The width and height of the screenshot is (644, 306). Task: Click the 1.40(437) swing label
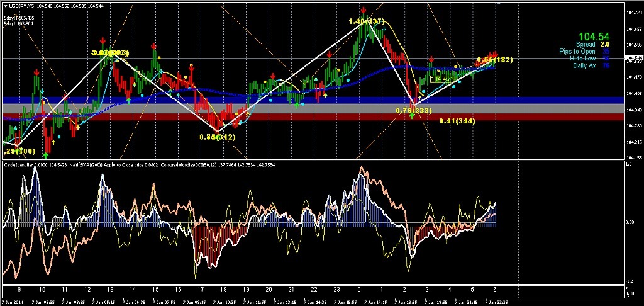(367, 21)
